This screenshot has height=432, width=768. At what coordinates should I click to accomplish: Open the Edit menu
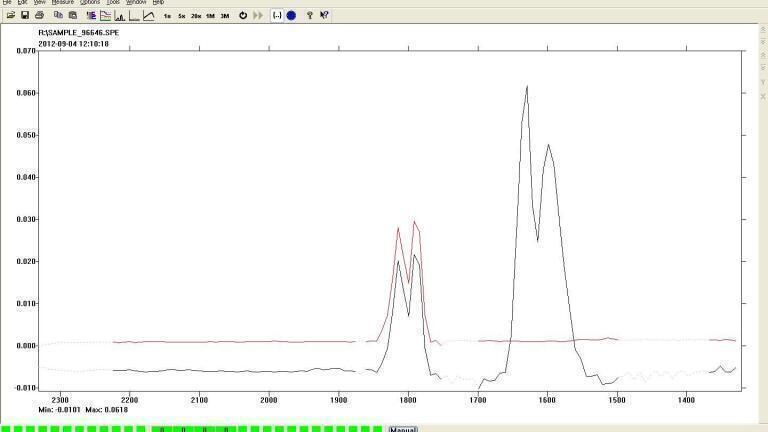(x=23, y=2)
